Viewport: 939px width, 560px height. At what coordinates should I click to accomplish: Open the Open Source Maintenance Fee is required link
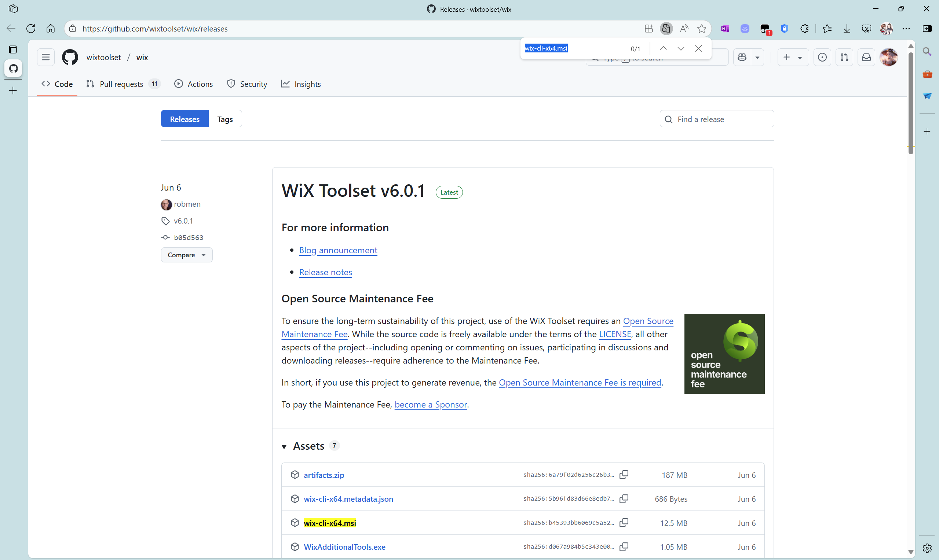580,382
